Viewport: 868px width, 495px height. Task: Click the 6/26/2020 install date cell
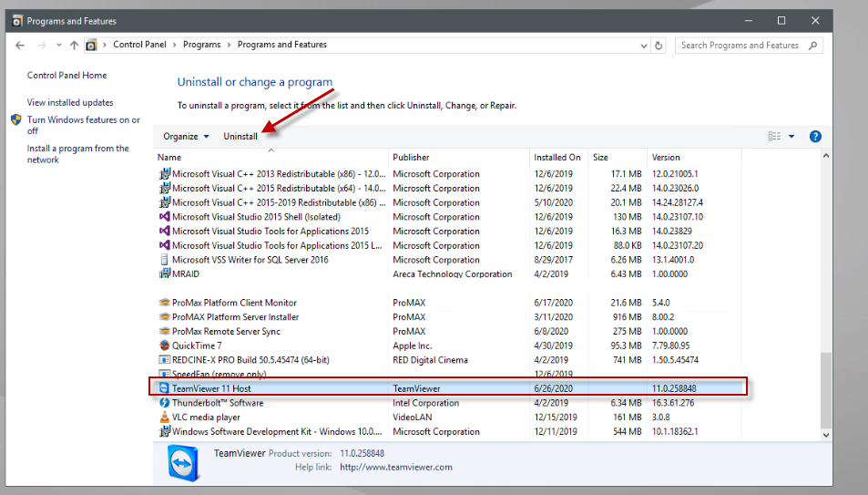(553, 388)
